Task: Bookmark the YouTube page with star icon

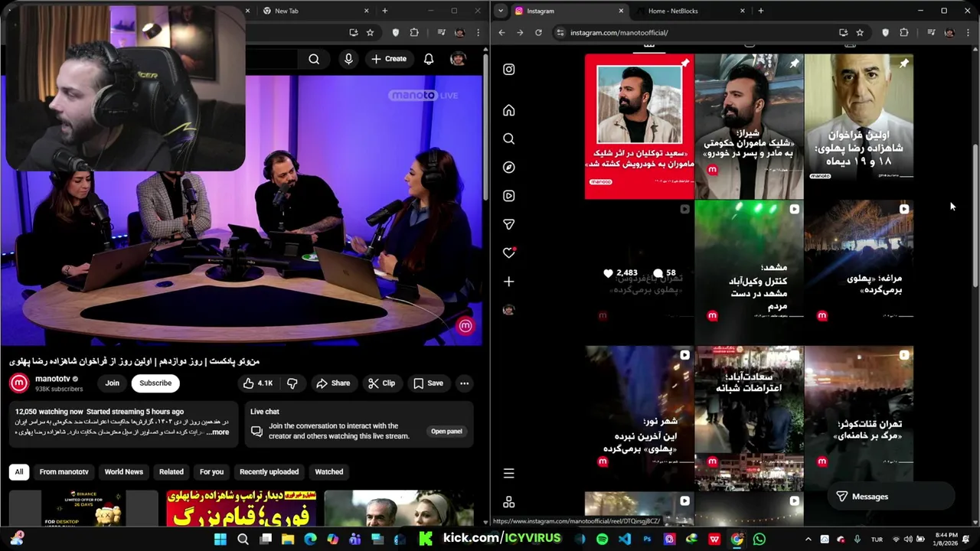Action: [370, 33]
